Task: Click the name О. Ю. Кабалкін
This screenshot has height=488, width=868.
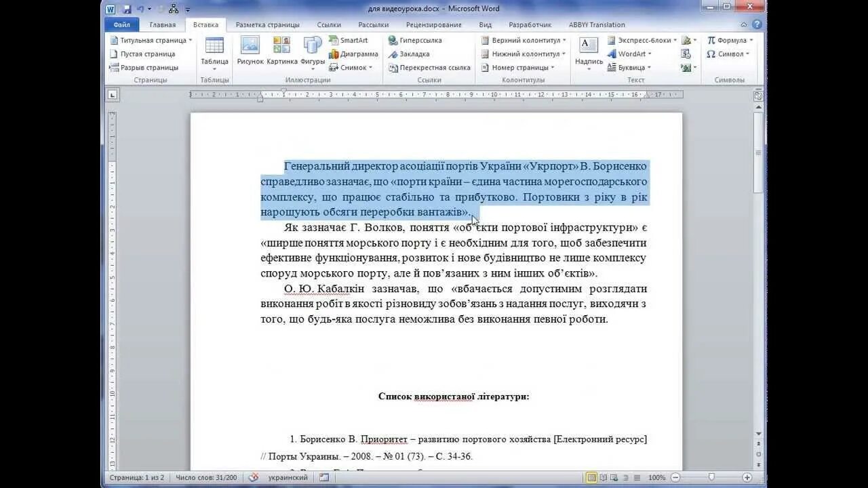Action: 324,289
